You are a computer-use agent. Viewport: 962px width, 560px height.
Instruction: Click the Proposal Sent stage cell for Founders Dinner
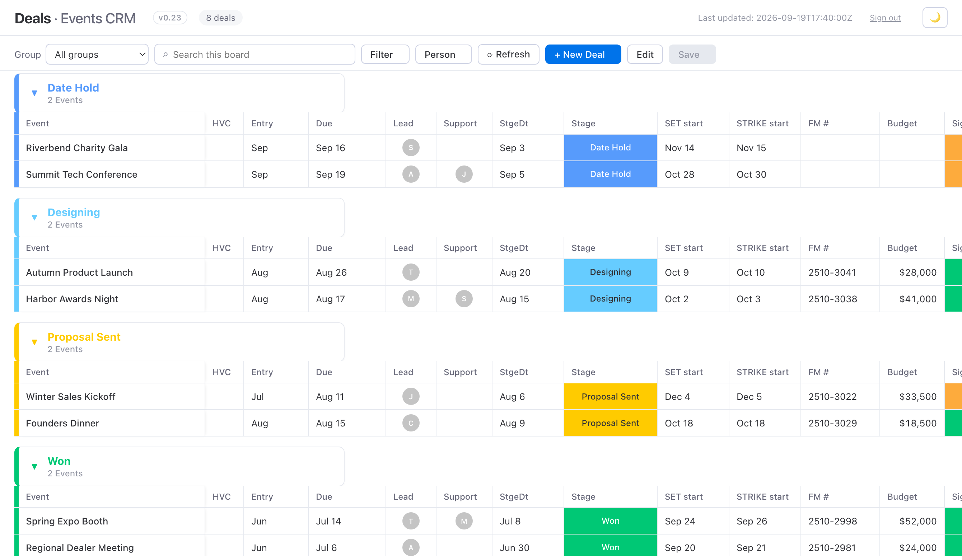coord(611,423)
